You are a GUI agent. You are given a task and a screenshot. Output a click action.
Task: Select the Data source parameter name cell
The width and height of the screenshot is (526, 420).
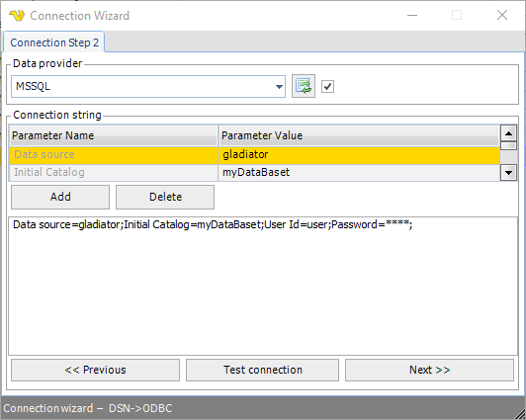(x=114, y=154)
